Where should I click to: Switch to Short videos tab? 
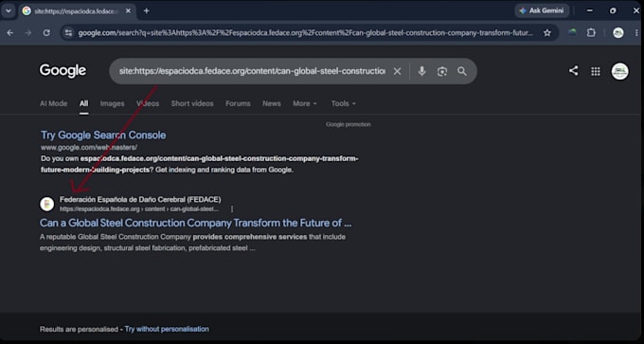coord(192,103)
